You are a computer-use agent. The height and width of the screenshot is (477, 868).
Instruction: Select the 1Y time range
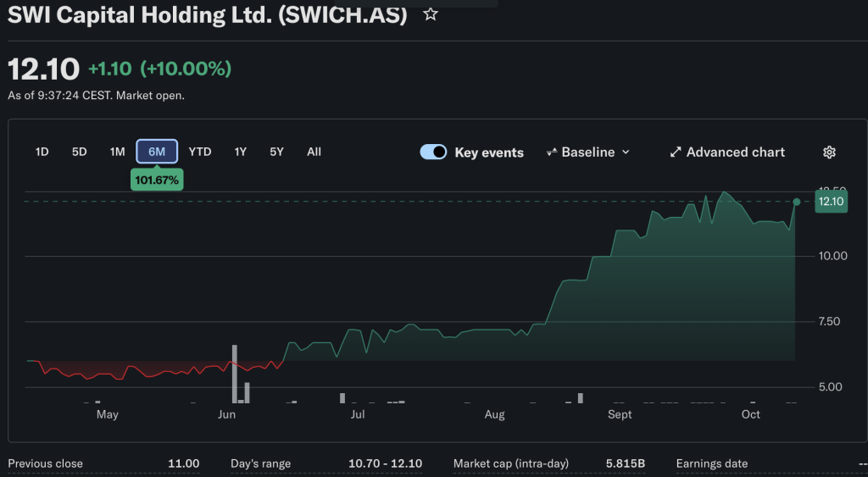[x=240, y=152]
